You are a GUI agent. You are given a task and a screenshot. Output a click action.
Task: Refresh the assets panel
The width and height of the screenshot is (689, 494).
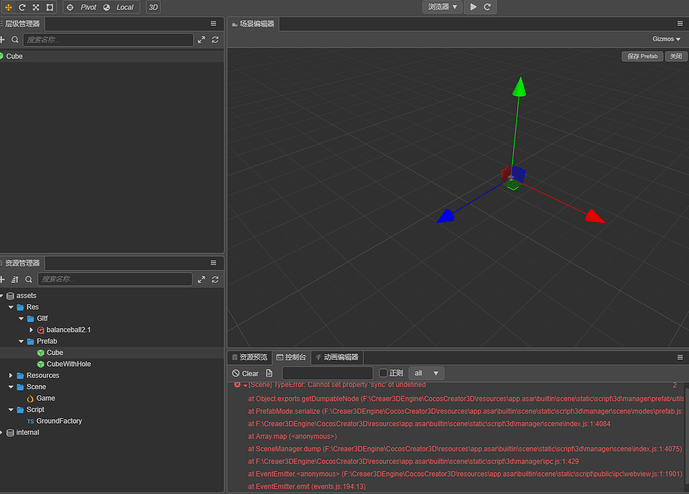tap(215, 280)
